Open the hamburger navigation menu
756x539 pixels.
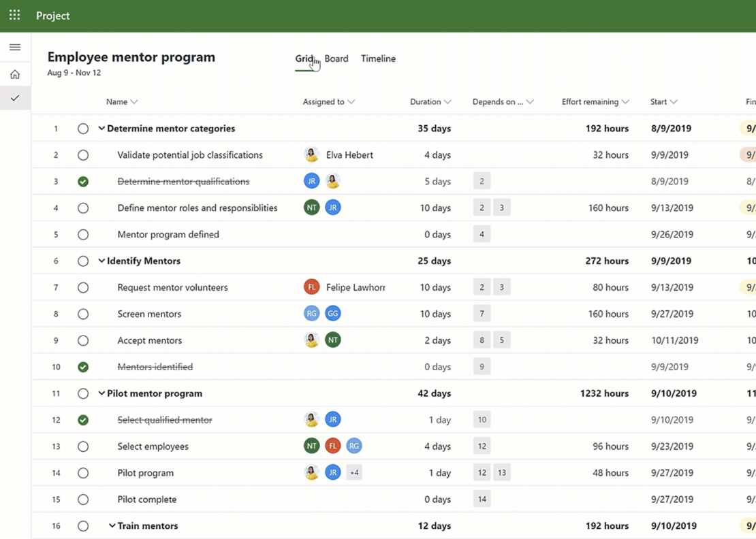click(15, 47)
